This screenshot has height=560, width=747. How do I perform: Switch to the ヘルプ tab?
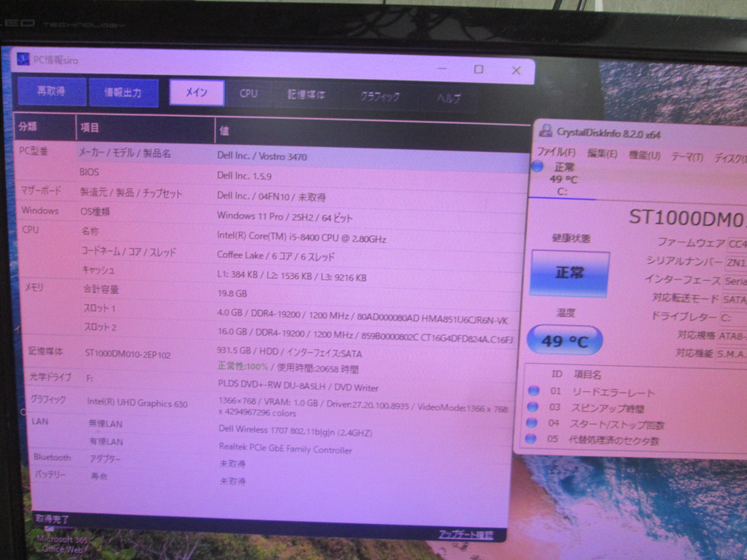point(449,98)
